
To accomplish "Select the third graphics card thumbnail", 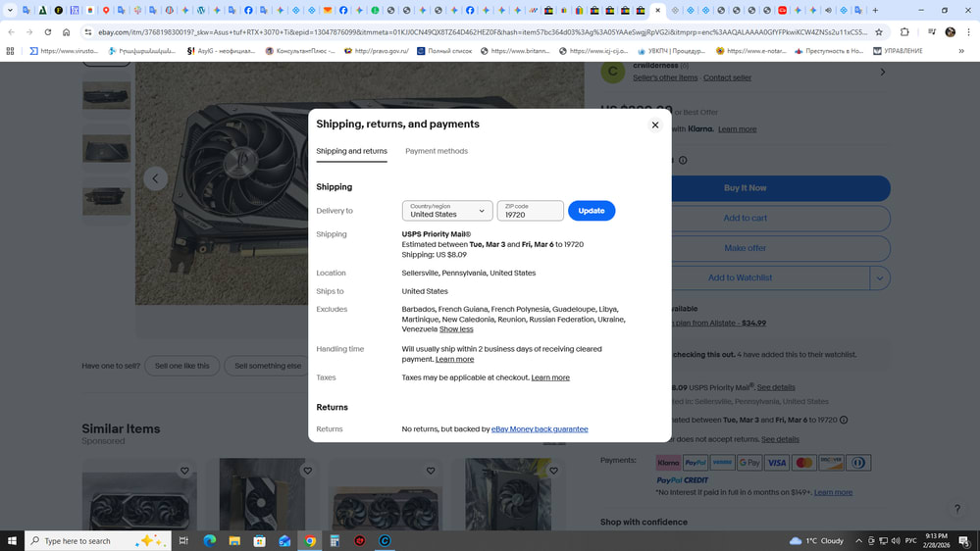I will (106, 201).
